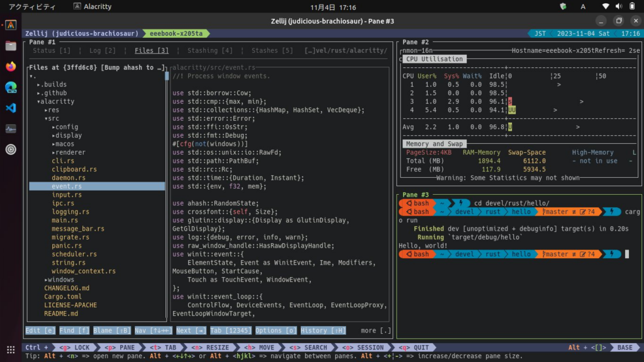Click the BASE layout indicator
This screenshot has width=644, height=362.
point(625,348)
